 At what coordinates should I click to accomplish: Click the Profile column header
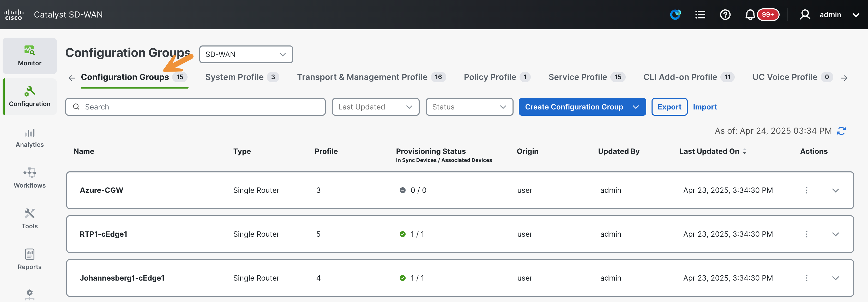coord(326,152)
